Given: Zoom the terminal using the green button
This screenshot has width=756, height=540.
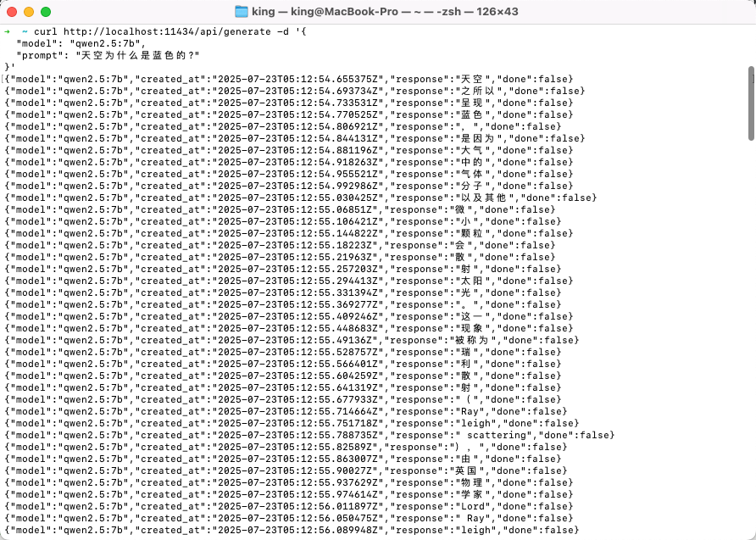Looking at the screenshot, I should coord(46,12).
